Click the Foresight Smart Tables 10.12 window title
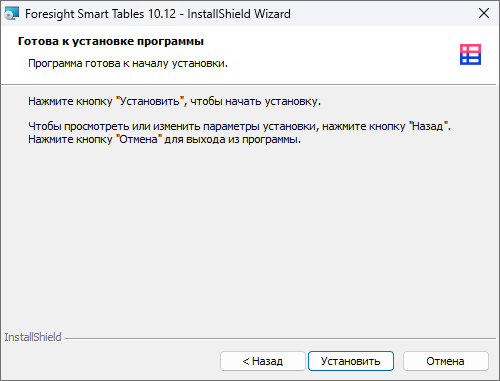 pyautogui.click(x=158, y=14)
